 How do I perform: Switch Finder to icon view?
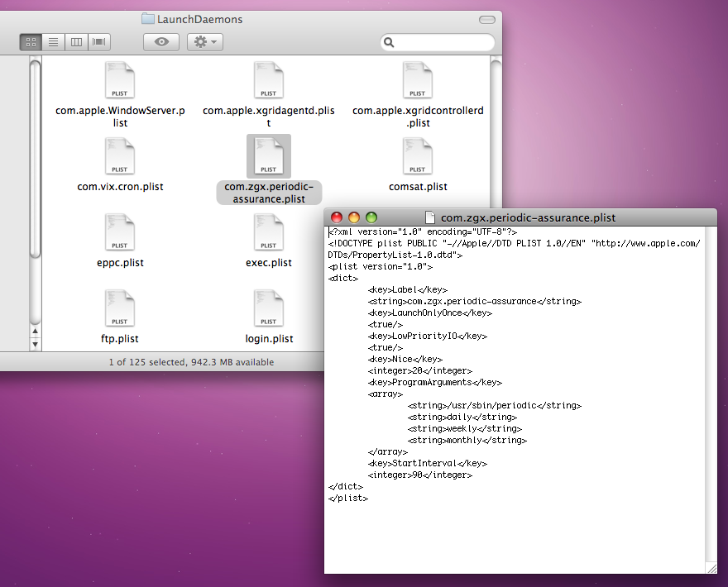pyautogui.click(x=31, y=42)
